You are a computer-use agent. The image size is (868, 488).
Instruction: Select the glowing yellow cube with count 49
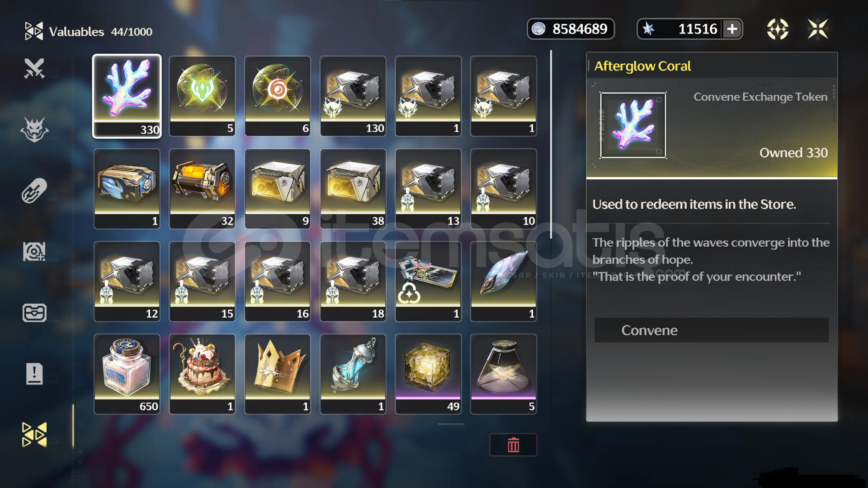pyautogui.click(x=428, y=374)
